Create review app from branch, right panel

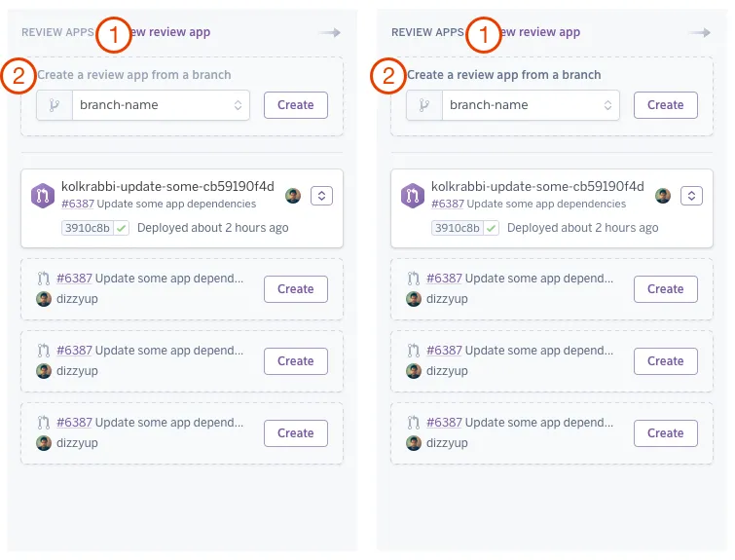coord(666,105)
